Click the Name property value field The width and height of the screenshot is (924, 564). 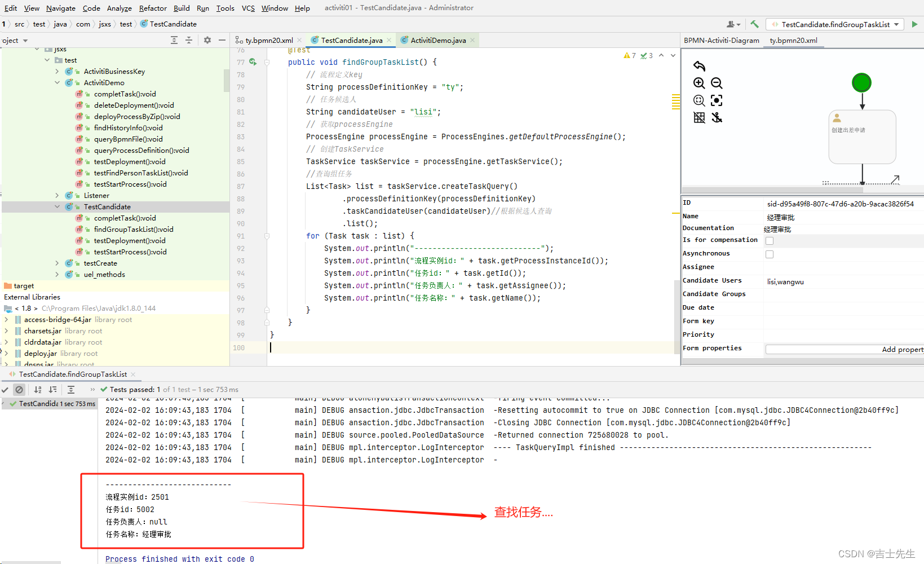click(x=844, y=217)
